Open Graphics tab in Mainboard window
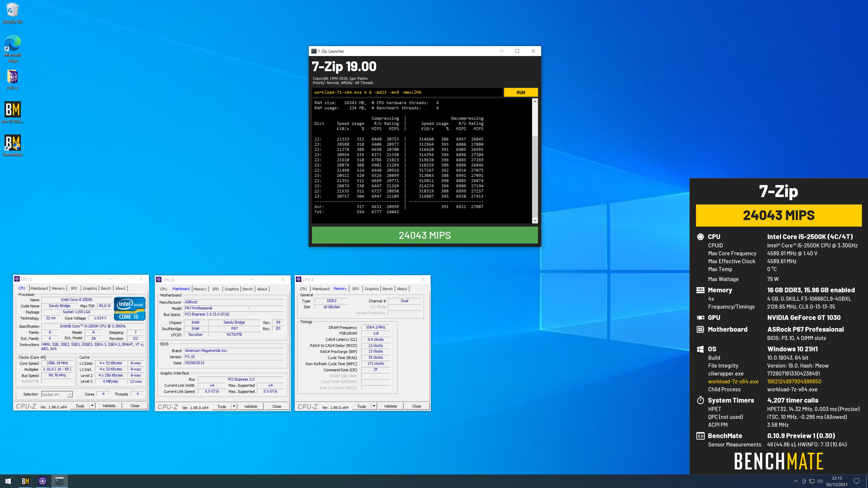Viewport: 868px width, 488px height. [x=231, y=289]
